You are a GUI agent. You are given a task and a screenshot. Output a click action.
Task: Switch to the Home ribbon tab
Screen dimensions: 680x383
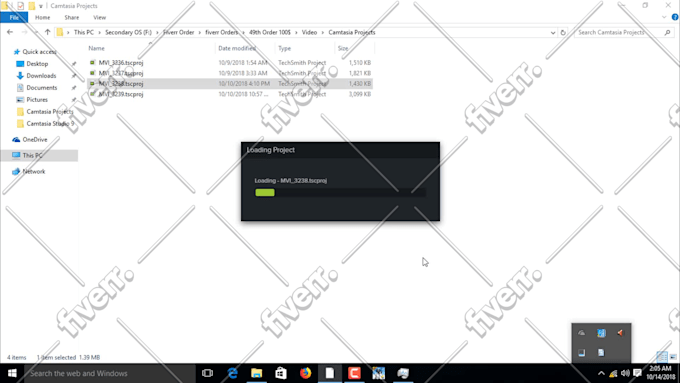(42, 17)
